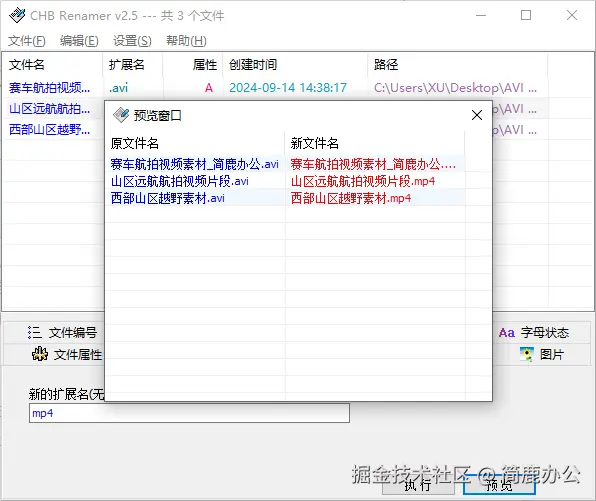
Task: Click the 新文件名 column header in preview
Action: coord(375,143)
